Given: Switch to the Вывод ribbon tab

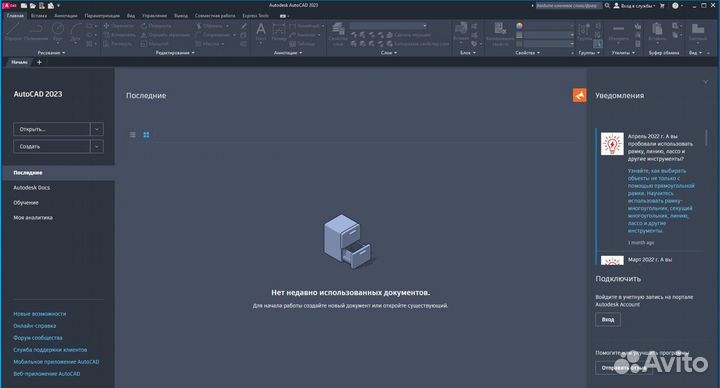Looking at the screenshot, I should [181, 16].
